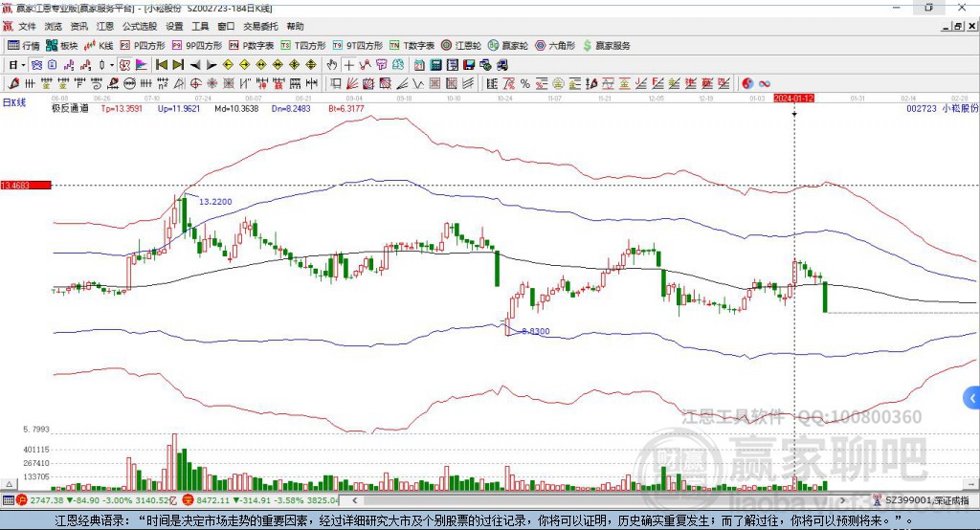
Task: Toggle the gradient triangle indicator icon
Action: tap(142, 65)
